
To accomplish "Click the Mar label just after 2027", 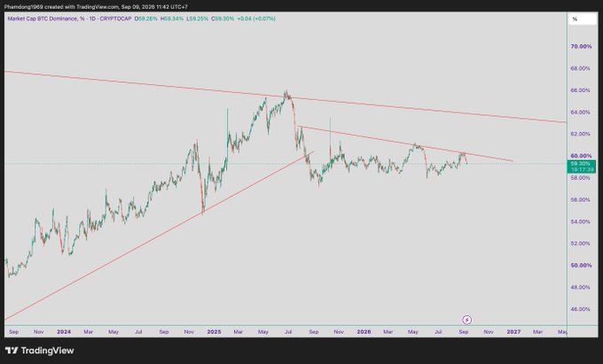I will pyautogui.click(x=537, y=332).
